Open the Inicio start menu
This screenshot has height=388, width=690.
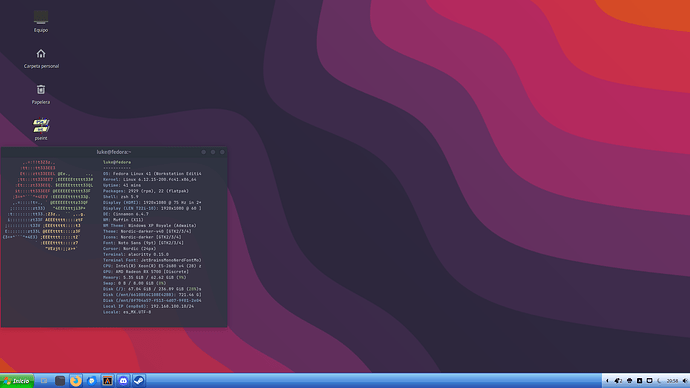point(17,381)
